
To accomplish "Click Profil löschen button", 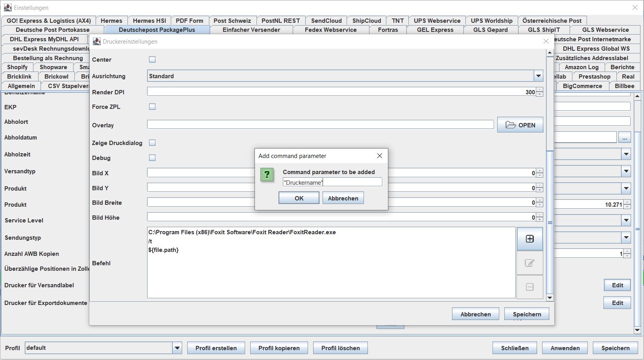I will (340, 348).
